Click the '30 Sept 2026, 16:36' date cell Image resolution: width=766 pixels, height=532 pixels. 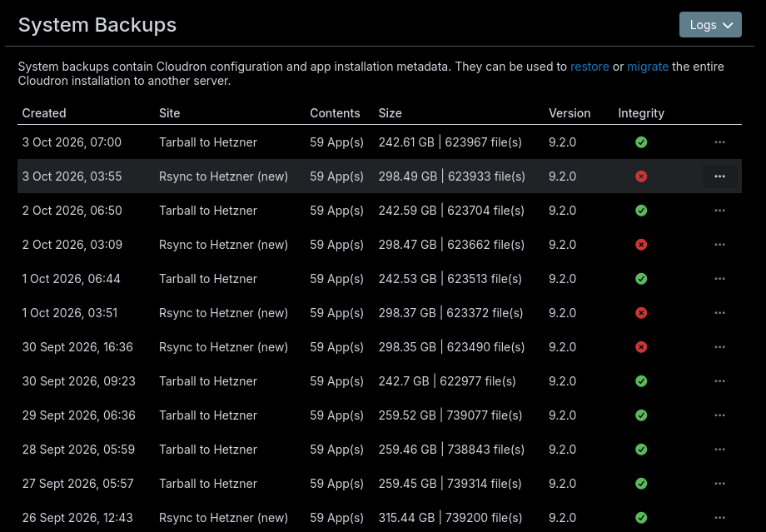(77, 347)
